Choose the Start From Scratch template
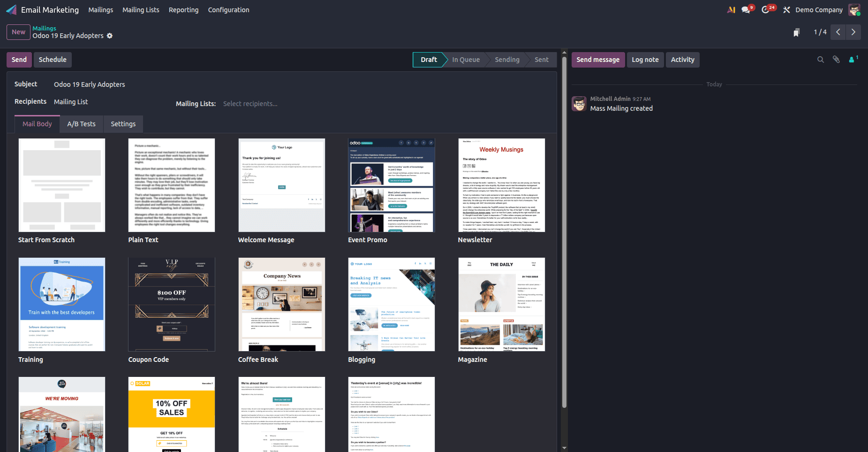868x452 pixels. [62, 185]
